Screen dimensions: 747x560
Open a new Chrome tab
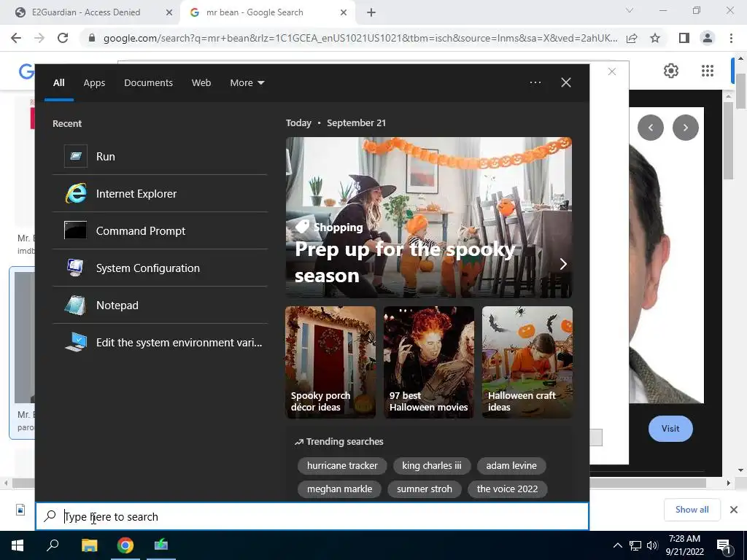click(x=371, y=13)
